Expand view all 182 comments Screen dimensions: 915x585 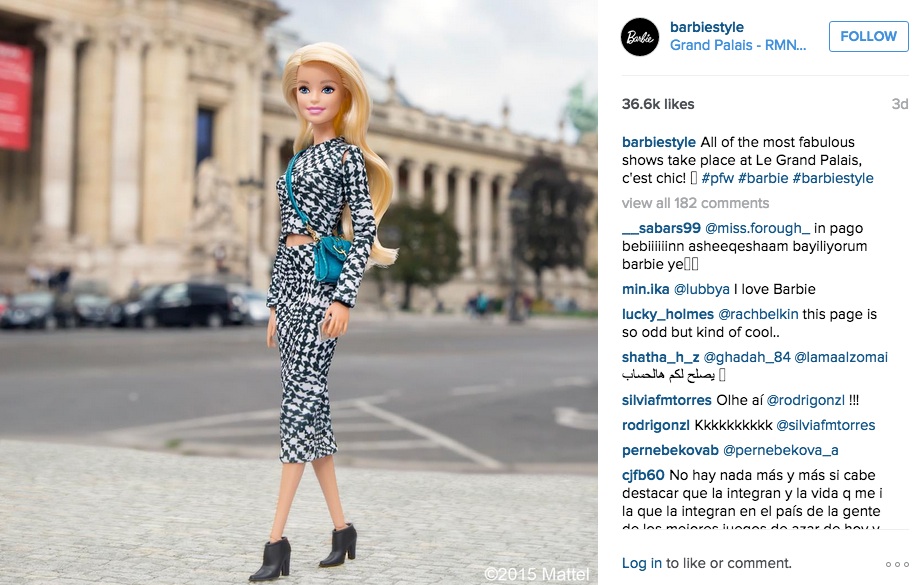pos(696,203)
